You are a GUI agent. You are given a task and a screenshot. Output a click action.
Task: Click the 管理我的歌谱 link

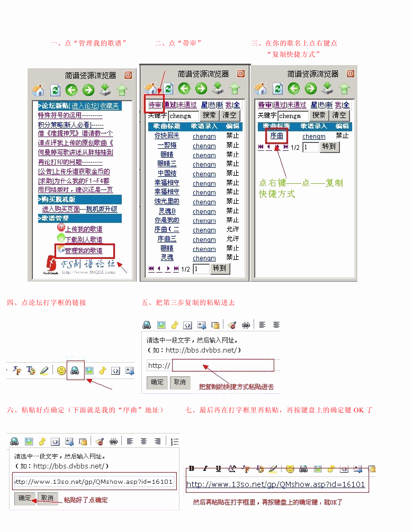(x=84, y=250)
